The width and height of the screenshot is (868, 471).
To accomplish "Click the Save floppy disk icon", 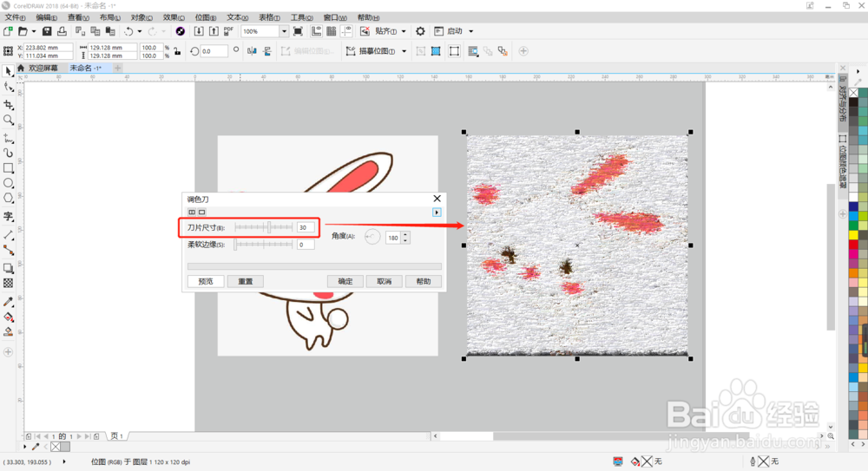I will (x=47, y=31).
